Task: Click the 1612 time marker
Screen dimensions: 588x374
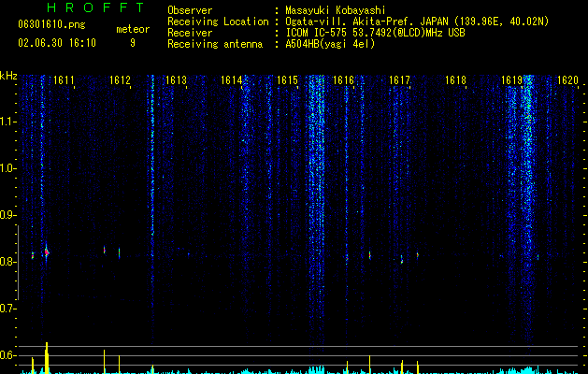Action: click(x=120, y=80)
